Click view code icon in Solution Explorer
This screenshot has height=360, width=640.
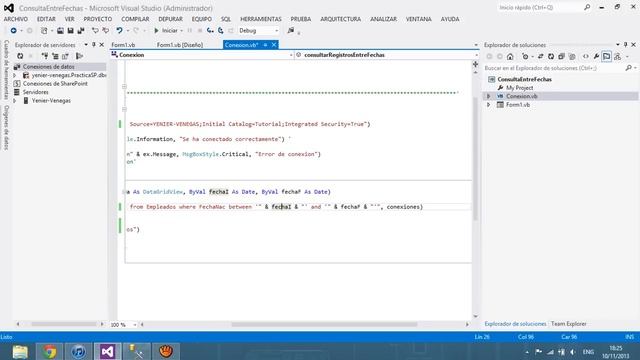(x=586, y=56)
